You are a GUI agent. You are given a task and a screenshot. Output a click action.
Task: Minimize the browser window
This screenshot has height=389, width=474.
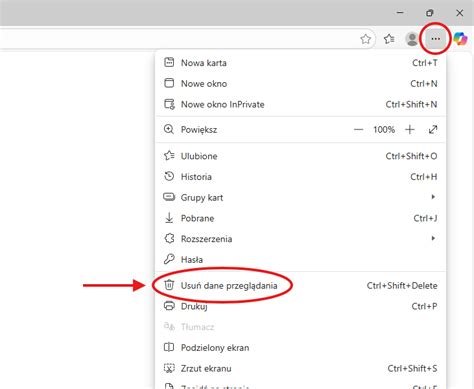coord(400,13)
